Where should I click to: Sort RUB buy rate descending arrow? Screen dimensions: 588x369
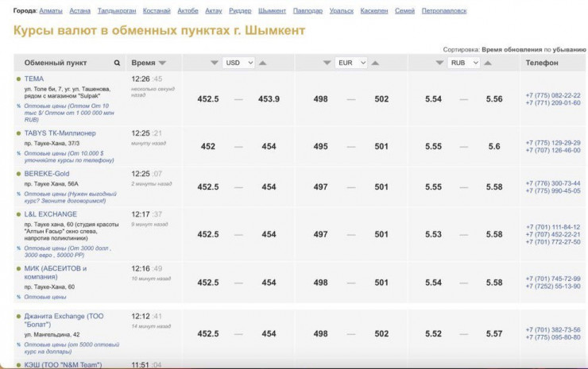pos(438,63)
